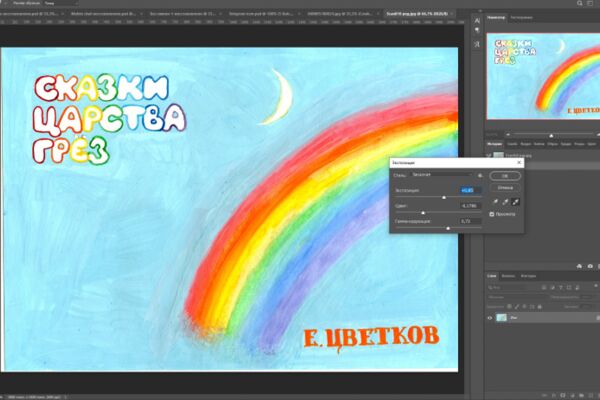
Task: Click the Offset value input field
Action: point(471,206)
